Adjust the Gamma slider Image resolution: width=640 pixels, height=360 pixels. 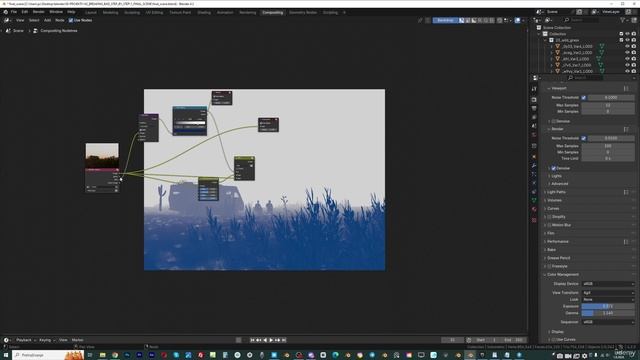pyautogui.click(x=608, y=313)
